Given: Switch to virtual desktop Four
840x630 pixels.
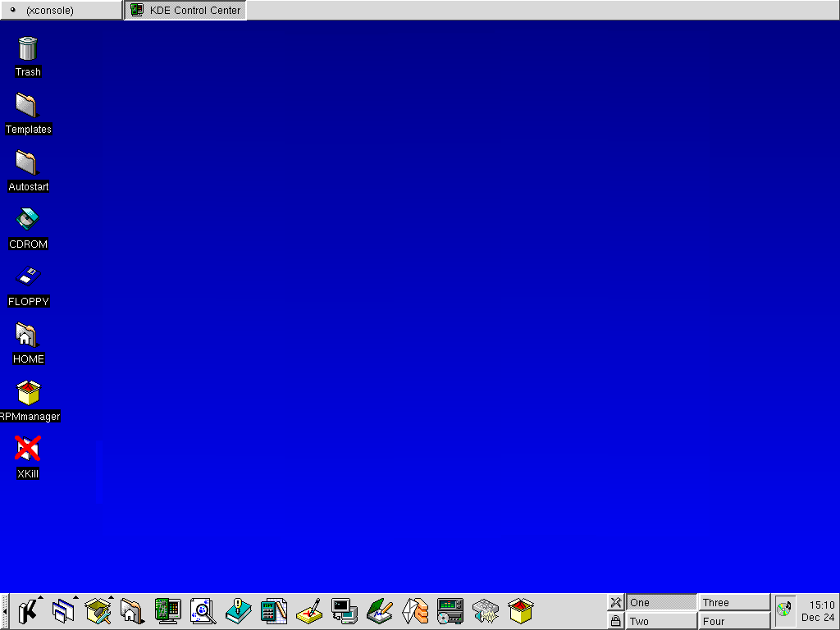Looking at the screenshot, I should (733, 621).
